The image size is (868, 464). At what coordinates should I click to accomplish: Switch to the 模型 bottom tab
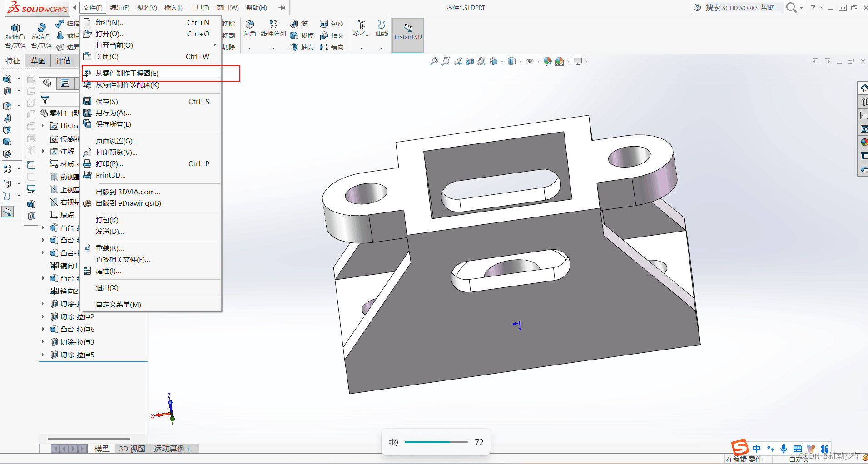102,449
